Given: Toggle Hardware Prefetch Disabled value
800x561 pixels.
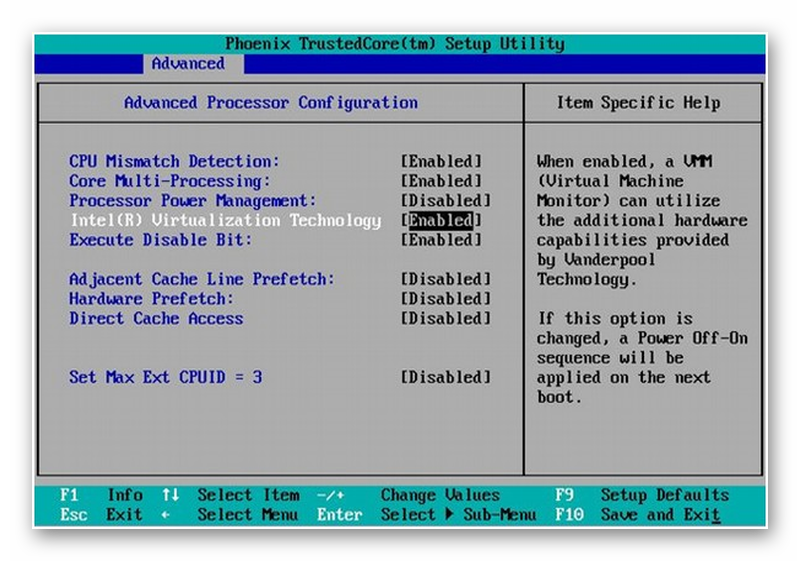Looking at the screenshot, I should pyautogui.click(x=445, y=298).
